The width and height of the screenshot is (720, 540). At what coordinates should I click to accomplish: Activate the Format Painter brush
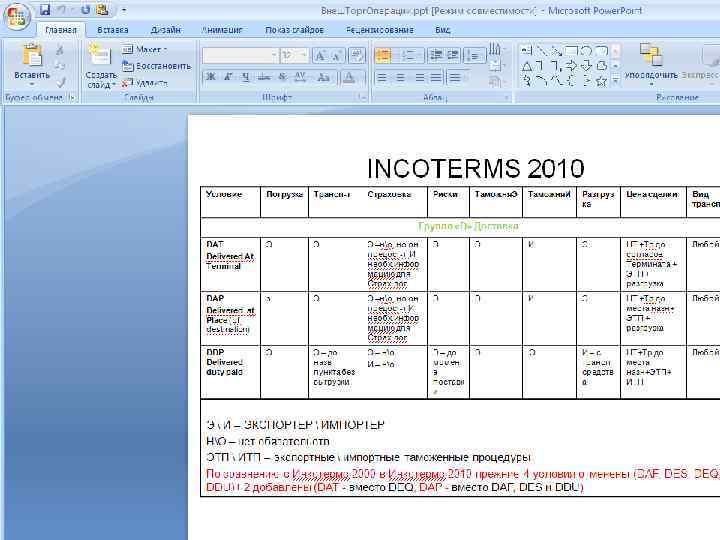(60, 83)
